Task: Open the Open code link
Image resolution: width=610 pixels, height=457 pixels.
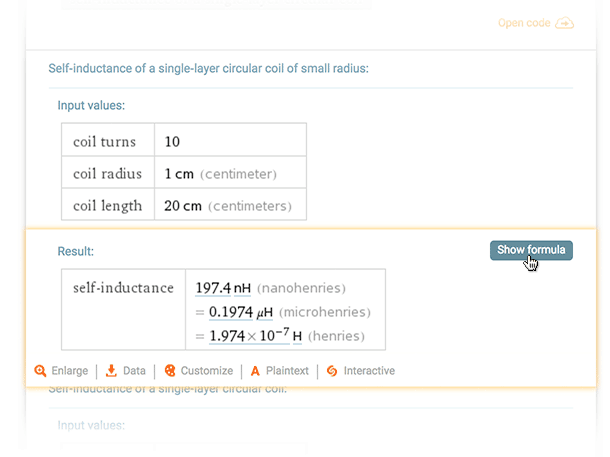Action: (x=524, y=23)
